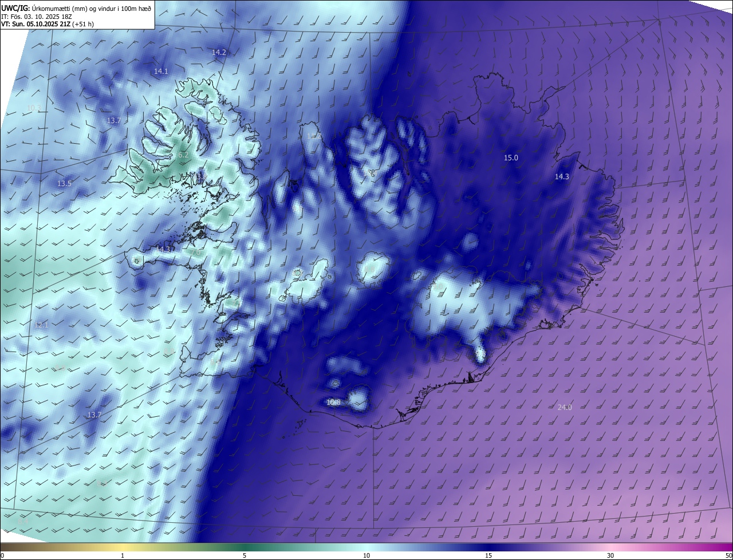Click the "50" tick on the color scale
The width and height of the screenshot is (733, 560).
click(728, 556)
